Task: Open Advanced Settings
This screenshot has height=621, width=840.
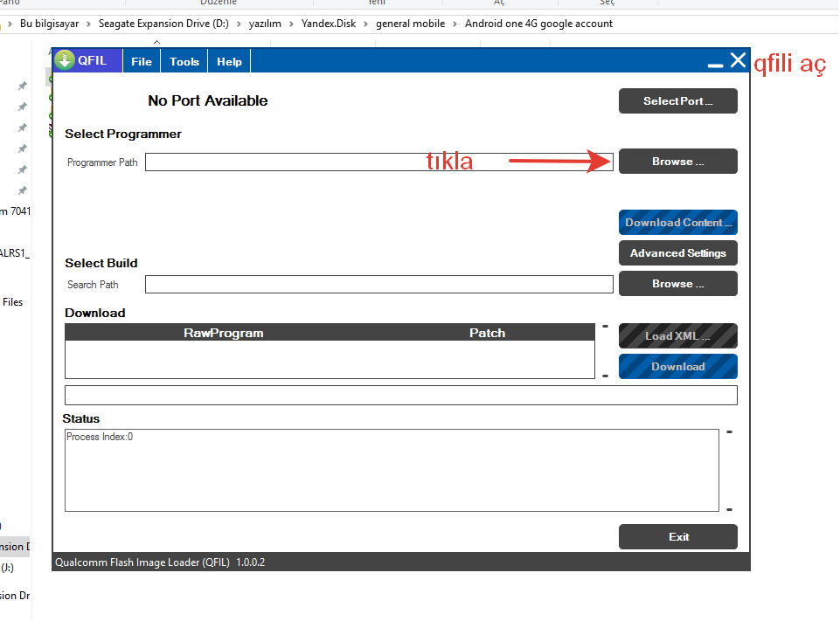Action: tap(677, 252)
